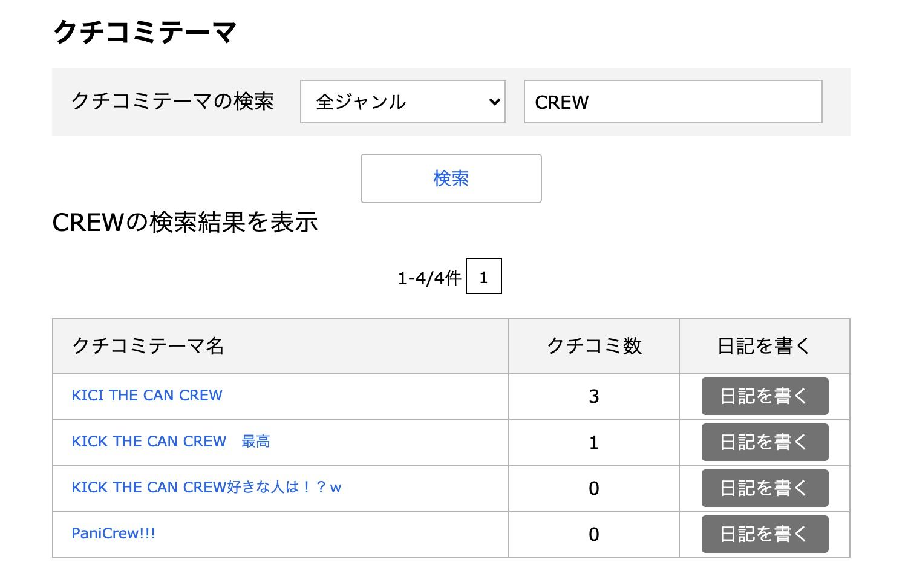The height and width of the screenshot is (588, 911).
Task: Click count 0 in KICK THE CAN CREW好きな人は row
Action: (594, 488)
